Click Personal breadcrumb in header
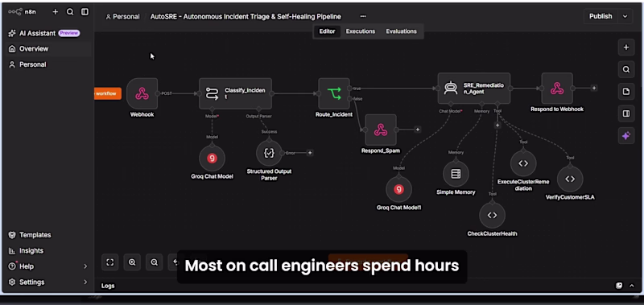This screenshot has width=644, height=305. (123, 16)
